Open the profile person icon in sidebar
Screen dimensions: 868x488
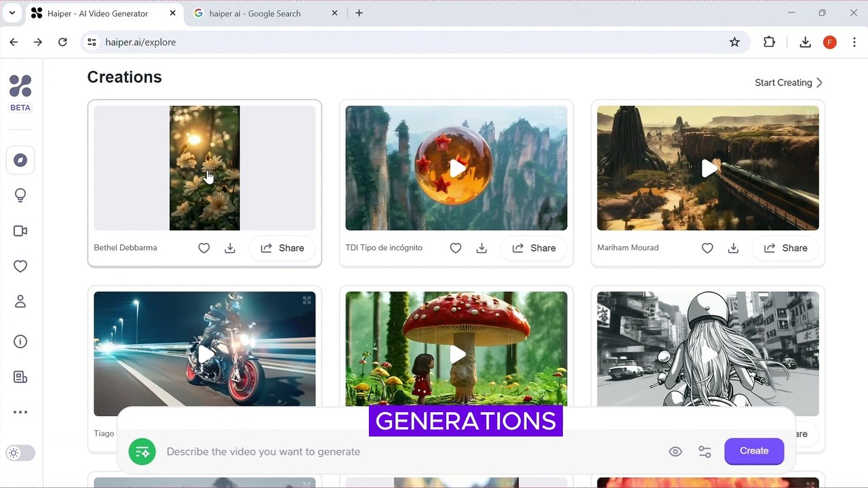[20, 302]
